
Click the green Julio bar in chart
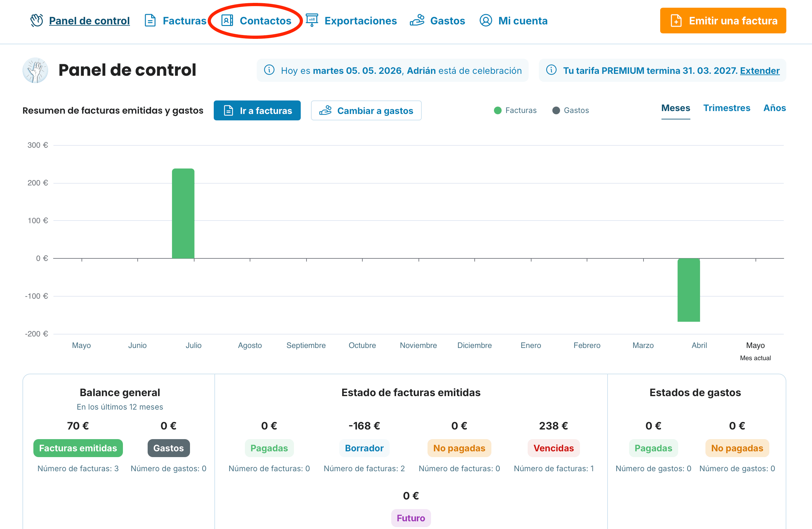tap(183, 214)
